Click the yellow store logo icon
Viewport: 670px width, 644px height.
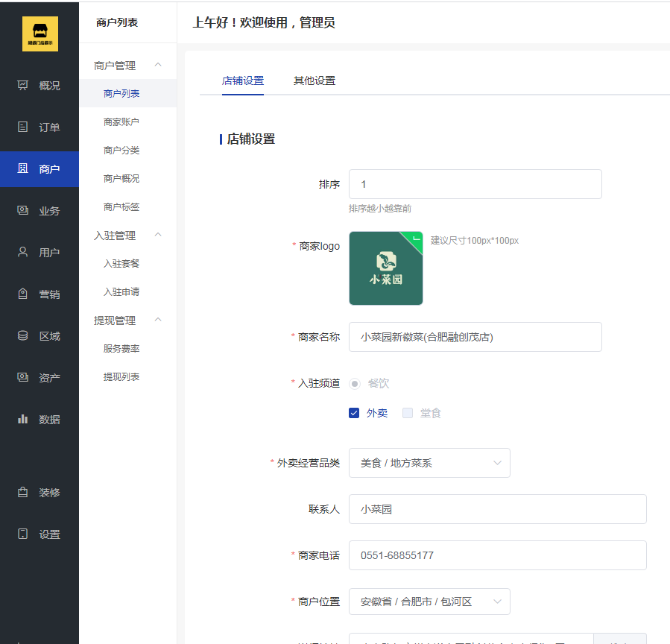pyautogui.click(x=40, y=34)
